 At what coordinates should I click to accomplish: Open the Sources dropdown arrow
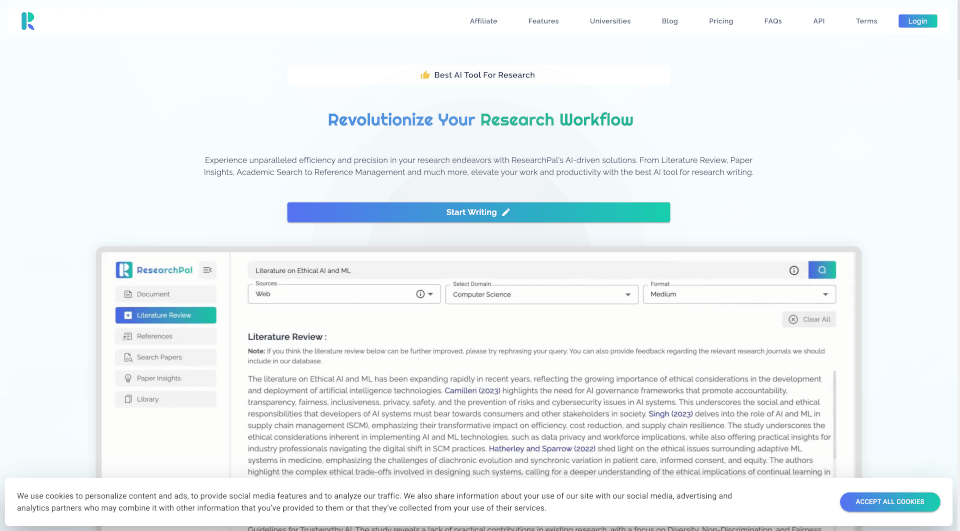coord(430,294)
